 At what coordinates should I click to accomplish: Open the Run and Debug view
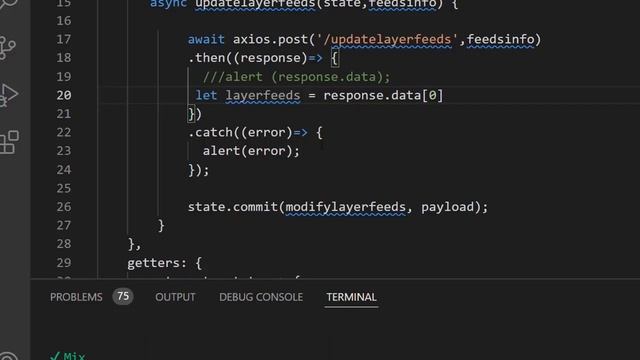pos(8,95)
